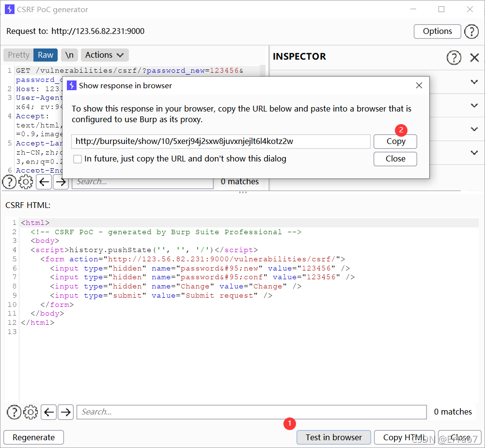Expand first Inspector section chevron
This screenshot has height=448, width=485.
[x=474, y=82]
